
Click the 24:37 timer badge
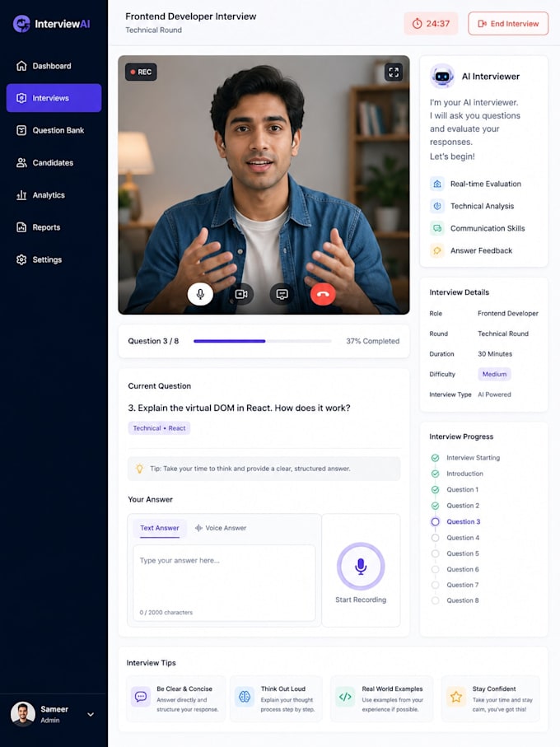[431, 23]
